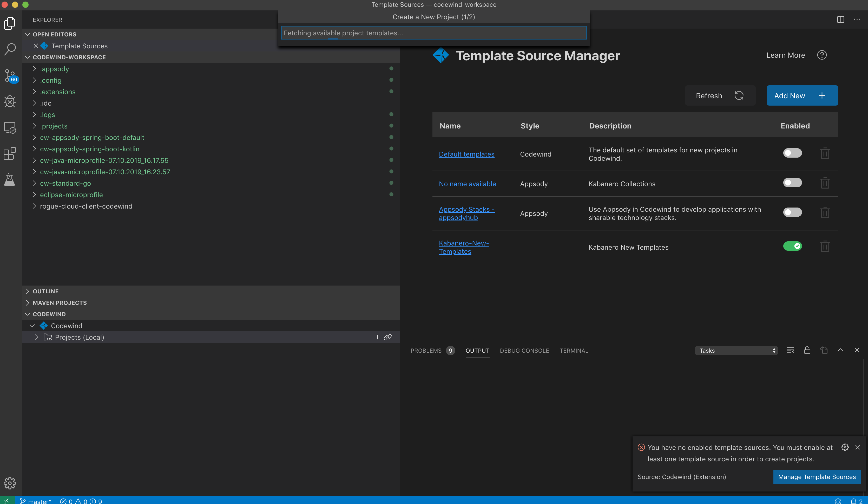Image resolution: width=868 pixels, height=504 pixels.
Task: Switch to the Terminal tab
Action: (574, 351)
